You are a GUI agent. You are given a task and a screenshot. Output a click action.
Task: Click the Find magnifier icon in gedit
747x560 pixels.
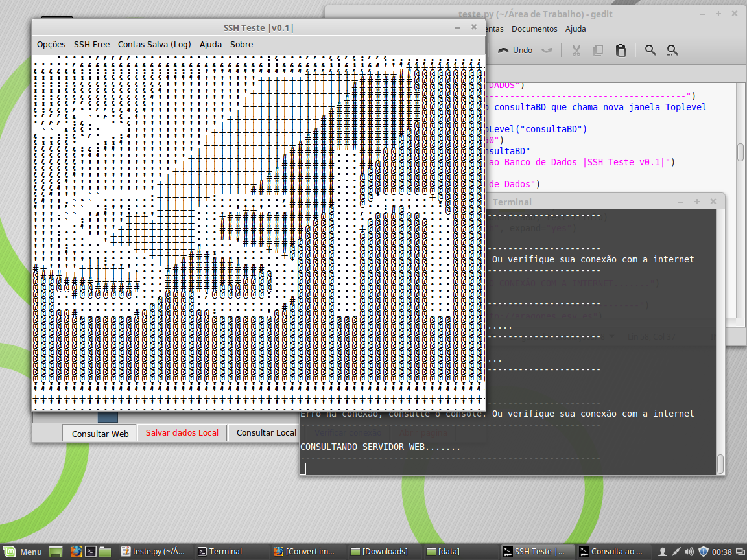pos(650,51)
